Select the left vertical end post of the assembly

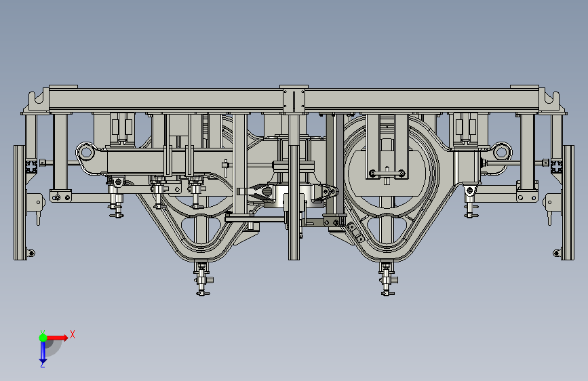pos(20,203)
